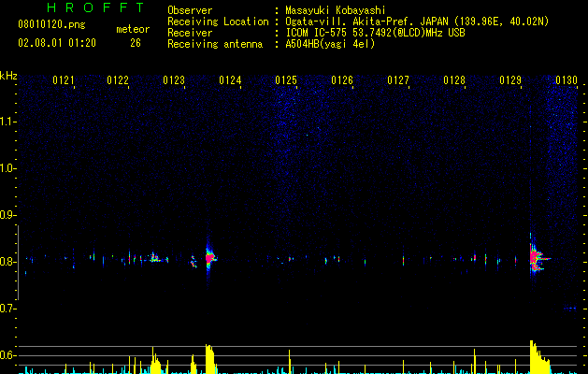Click the 0130 time marker
This screenshot has height=374, width=588.
[x=566, y=80]
